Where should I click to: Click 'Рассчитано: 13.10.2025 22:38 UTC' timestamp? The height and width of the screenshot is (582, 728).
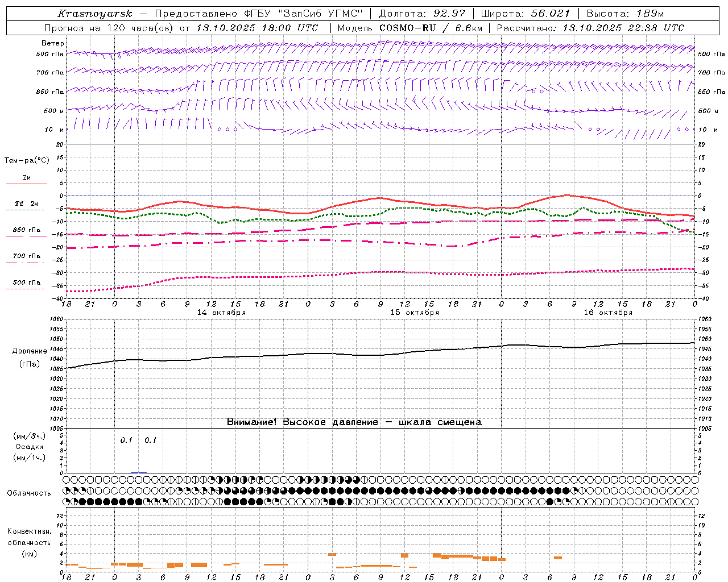click(590, 28)
